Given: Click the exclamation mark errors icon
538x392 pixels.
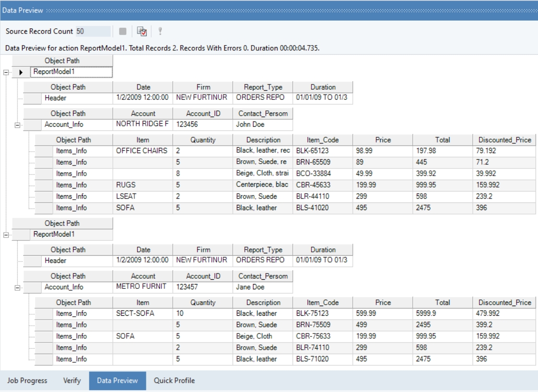Looking at the screenshot, I should click(x=160, y=32).
